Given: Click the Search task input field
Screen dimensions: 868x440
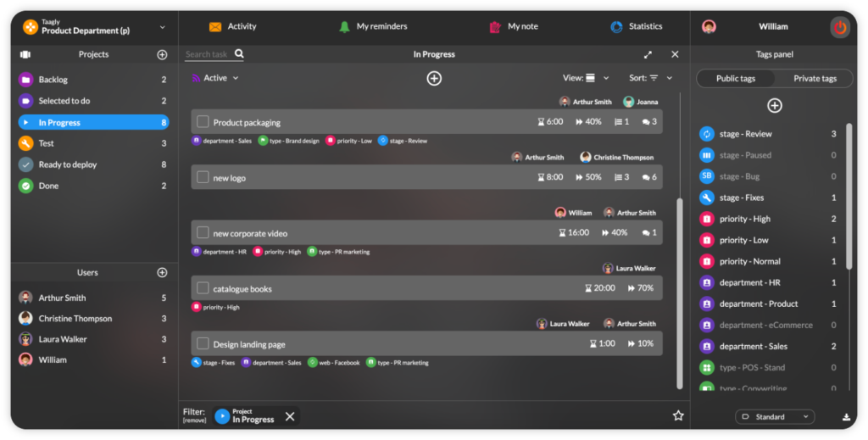Looking at the screenshot, I should pyautogui.click(x=208, y=54).
